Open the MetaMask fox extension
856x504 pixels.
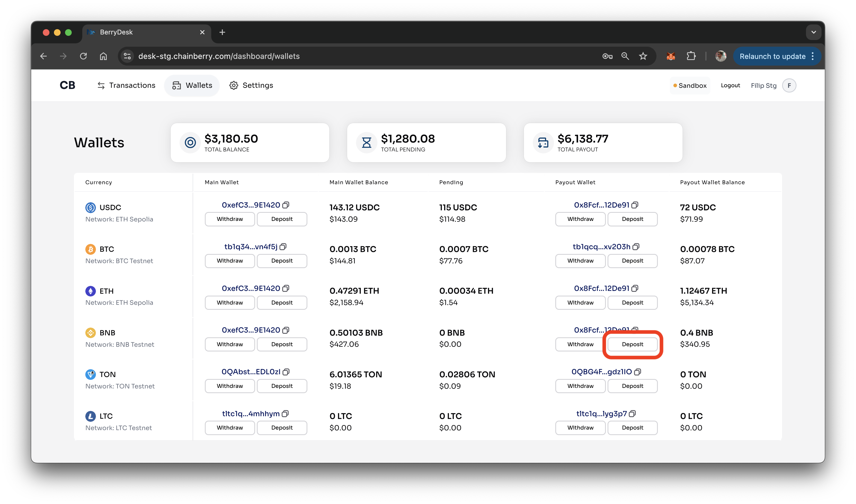pos(671,56)
